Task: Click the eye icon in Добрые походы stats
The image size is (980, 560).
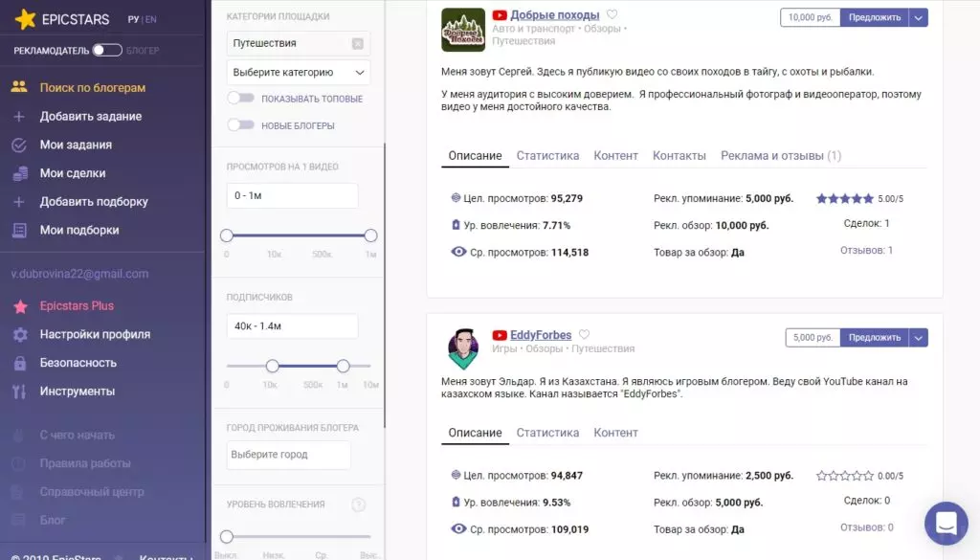Action: tap(458, 252)
